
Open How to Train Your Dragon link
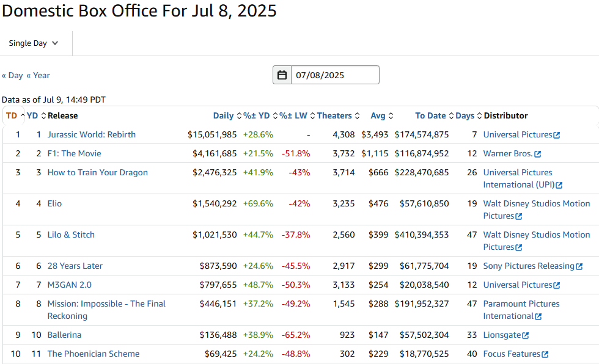tap(97, 172)
